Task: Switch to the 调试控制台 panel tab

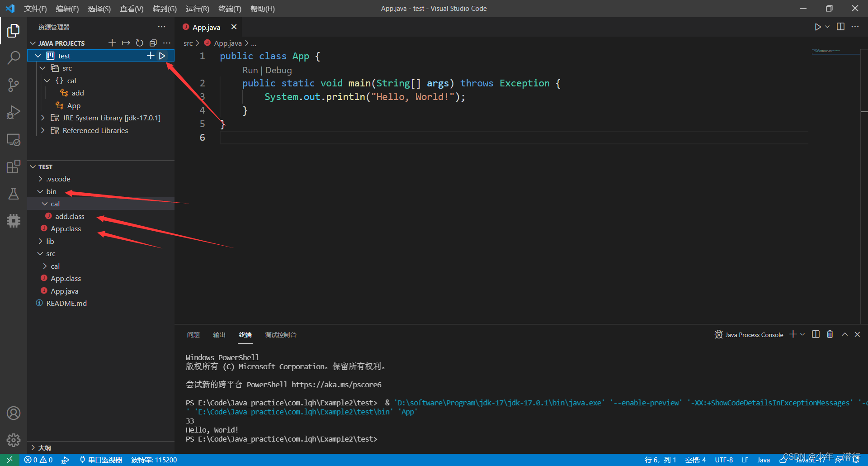Action: (280, 335)
